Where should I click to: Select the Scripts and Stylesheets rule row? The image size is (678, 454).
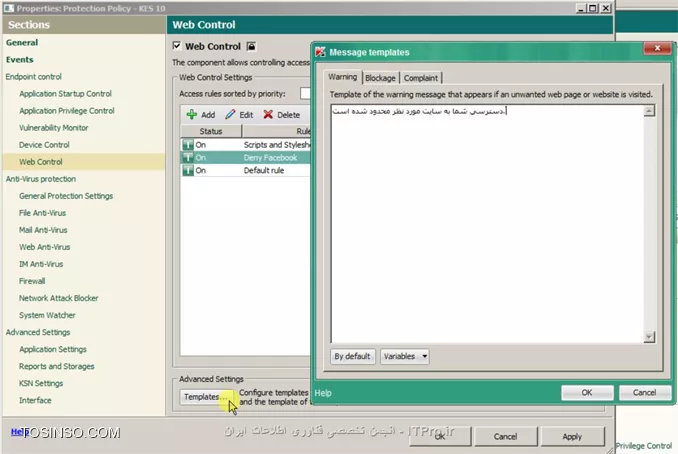[x=245, y=145]
